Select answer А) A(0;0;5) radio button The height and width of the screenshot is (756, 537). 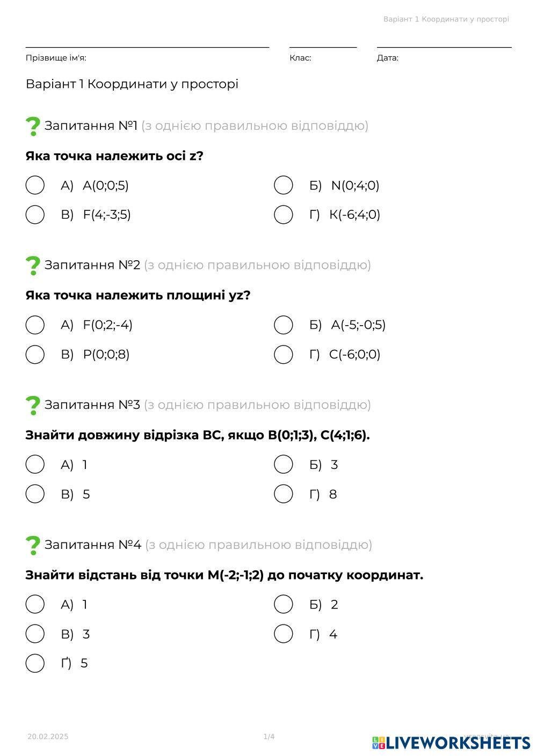[35, 185]
